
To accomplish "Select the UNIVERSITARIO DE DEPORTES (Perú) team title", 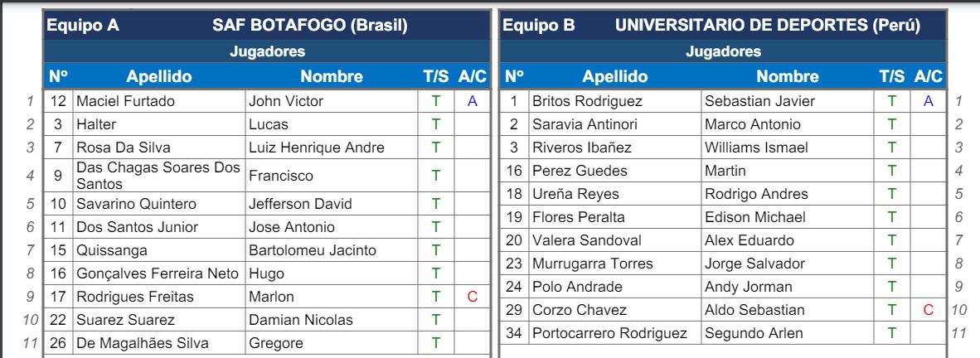I will 768,26.
